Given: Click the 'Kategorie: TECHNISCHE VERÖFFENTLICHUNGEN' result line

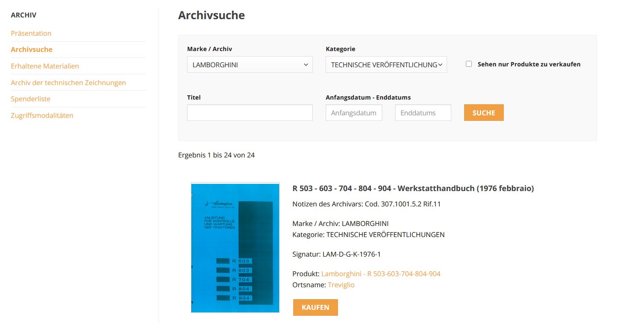Looking at the screenshot, I should pos(368,234).
